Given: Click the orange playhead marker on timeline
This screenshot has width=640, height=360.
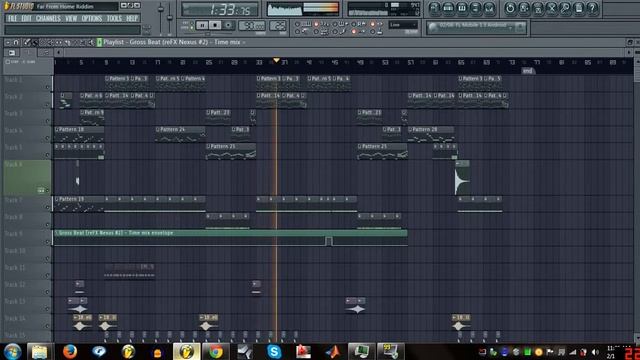Looking at the screenshot, I should pyautogui.click(x=276, y=60).
